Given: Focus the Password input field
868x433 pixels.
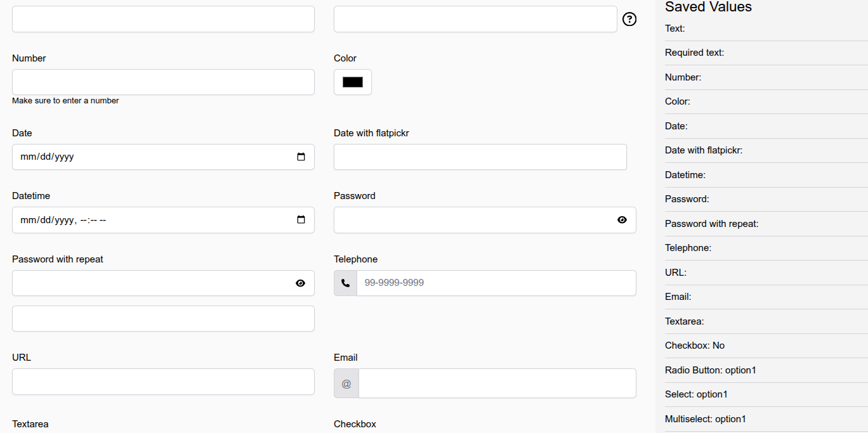Looking at the screenshot, I should point(485,220).
